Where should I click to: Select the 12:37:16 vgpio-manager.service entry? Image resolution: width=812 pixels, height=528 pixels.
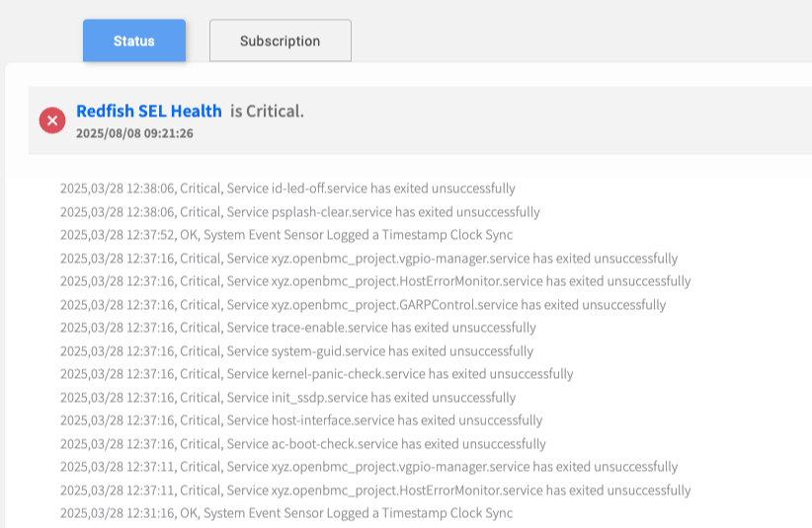point(368,259)
